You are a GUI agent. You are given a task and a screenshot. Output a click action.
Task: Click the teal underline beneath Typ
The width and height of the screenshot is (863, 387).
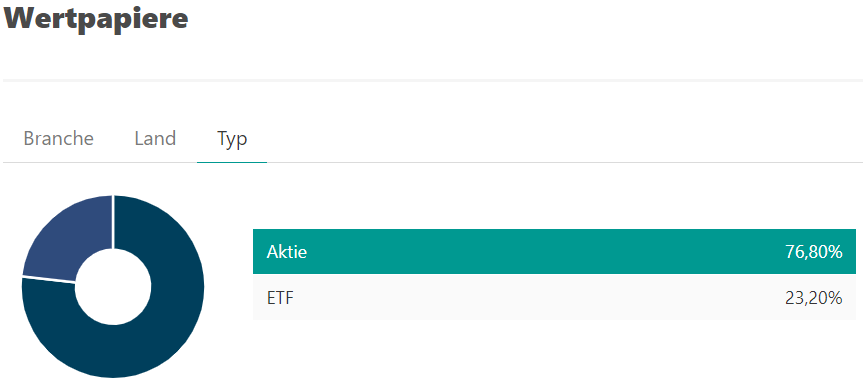click(232, 162)
